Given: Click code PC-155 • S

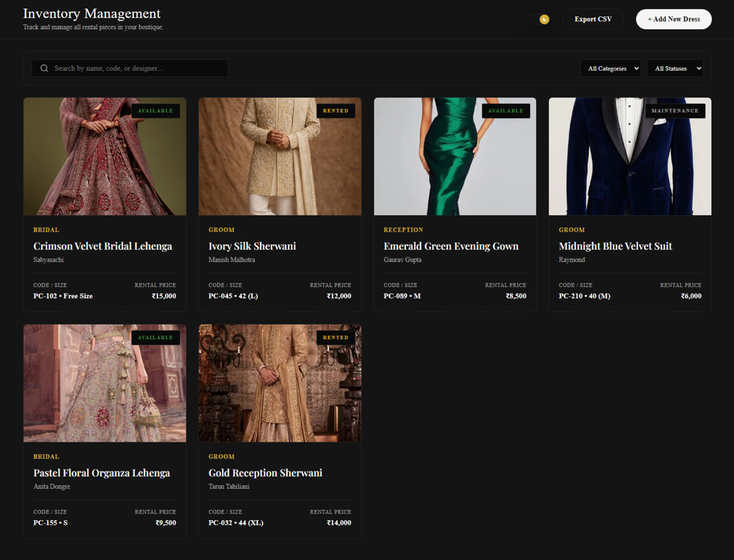Looking at the screenshot, I should tap(50, 523).
